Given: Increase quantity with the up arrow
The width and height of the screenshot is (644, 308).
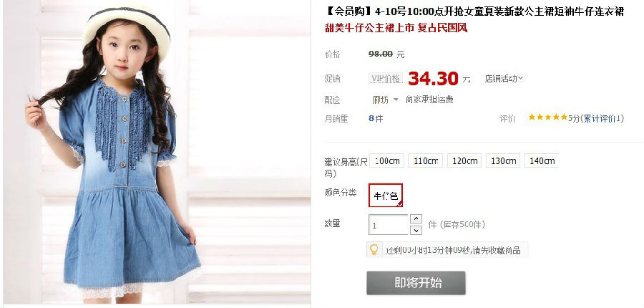Looking at the screenshot, I should pyautogui.click(x=416, y=218).
